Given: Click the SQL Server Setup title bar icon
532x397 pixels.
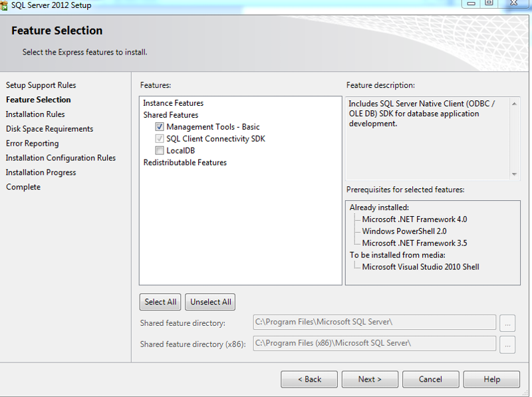Looking at the screenshot, I should click(3, 5).
